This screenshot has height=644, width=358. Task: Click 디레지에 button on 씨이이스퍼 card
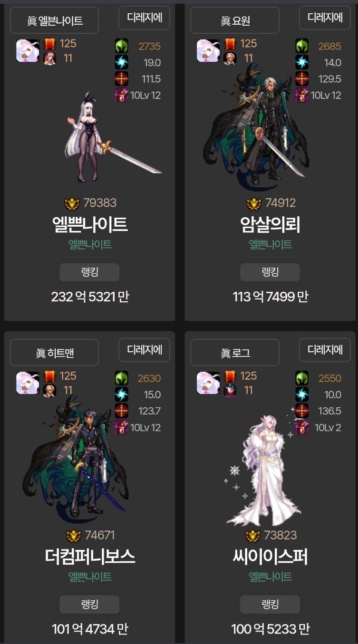(325, 350)
